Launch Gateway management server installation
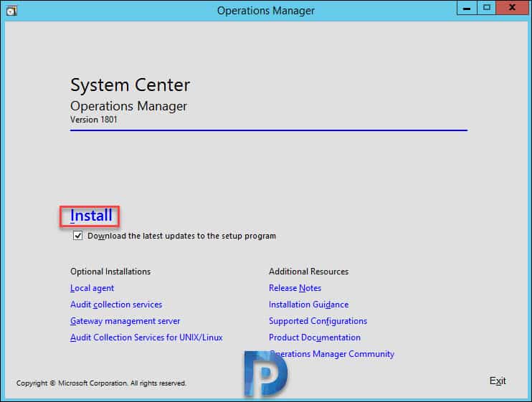This screenshot has height=402, width=532. tap(125, 321)
